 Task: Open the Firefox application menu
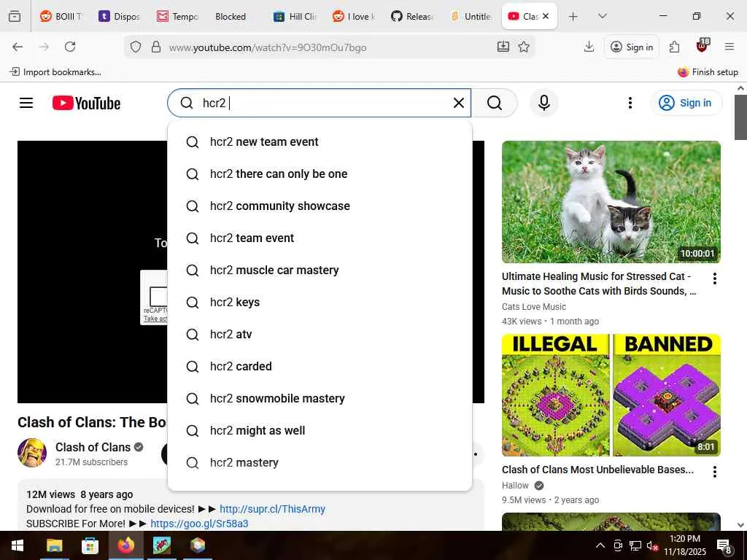[729, 47]
